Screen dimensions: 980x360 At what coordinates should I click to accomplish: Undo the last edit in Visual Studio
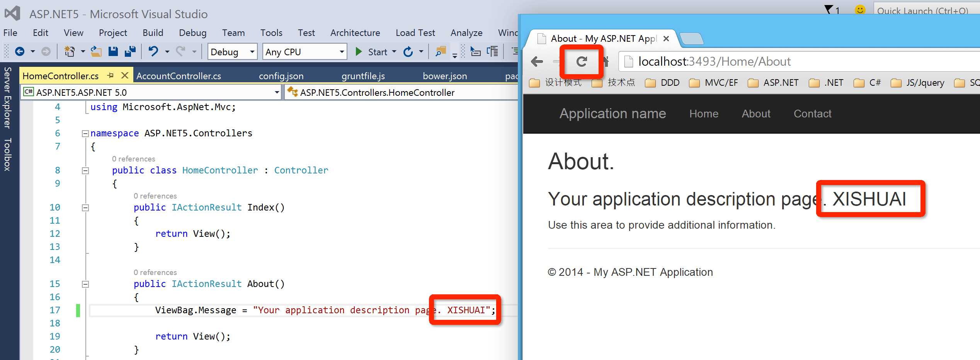153,51
